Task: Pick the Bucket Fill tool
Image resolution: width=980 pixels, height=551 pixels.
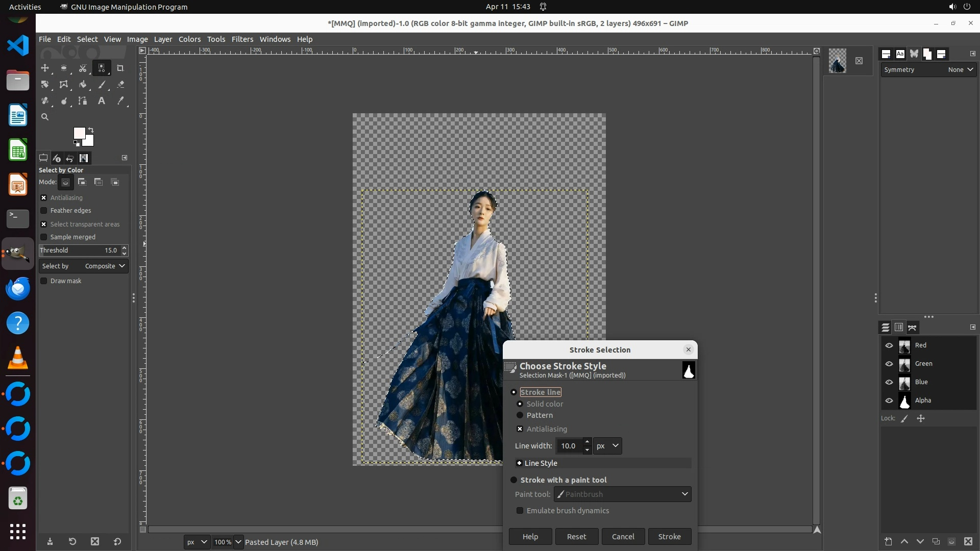Action: click(x=83, y=85)
